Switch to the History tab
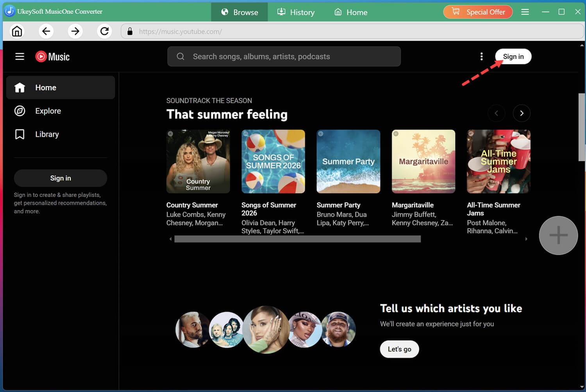Viewport: 586px width, 392px height. click(x=296, y=12)
